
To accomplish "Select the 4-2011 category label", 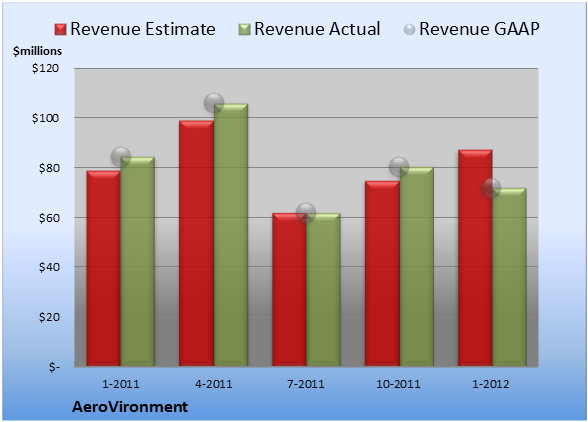I will coord(214,384).
